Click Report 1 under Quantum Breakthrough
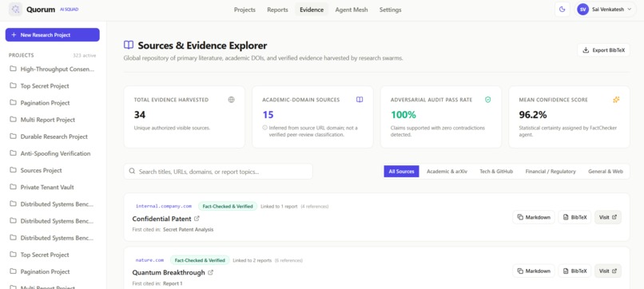 (173, 283)
